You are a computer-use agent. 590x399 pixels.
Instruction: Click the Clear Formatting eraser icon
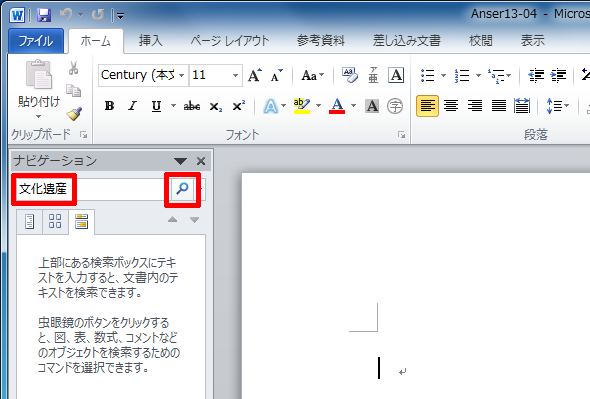[x=350, y=75]
